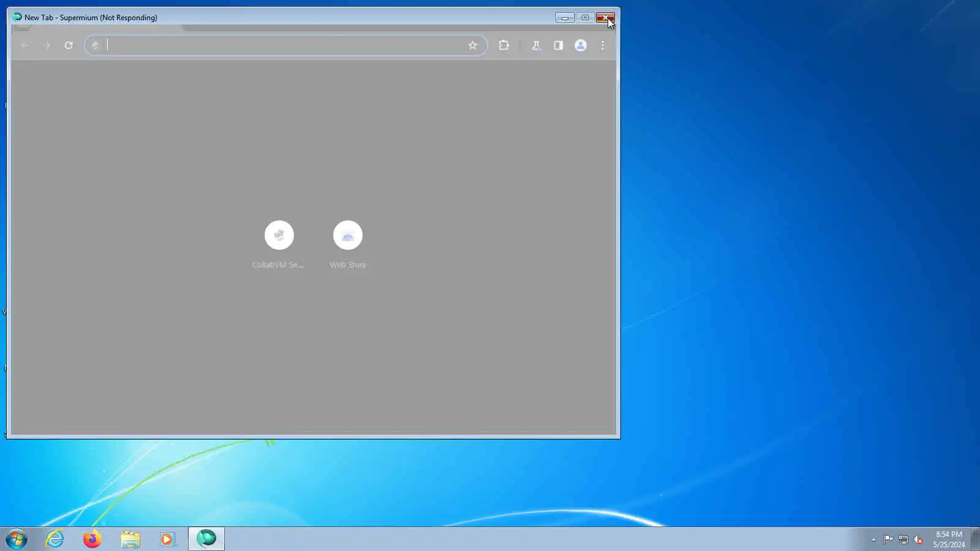Open the network status tray icon
Viewport: 980px width, 551px height.
tap(903, 539)
